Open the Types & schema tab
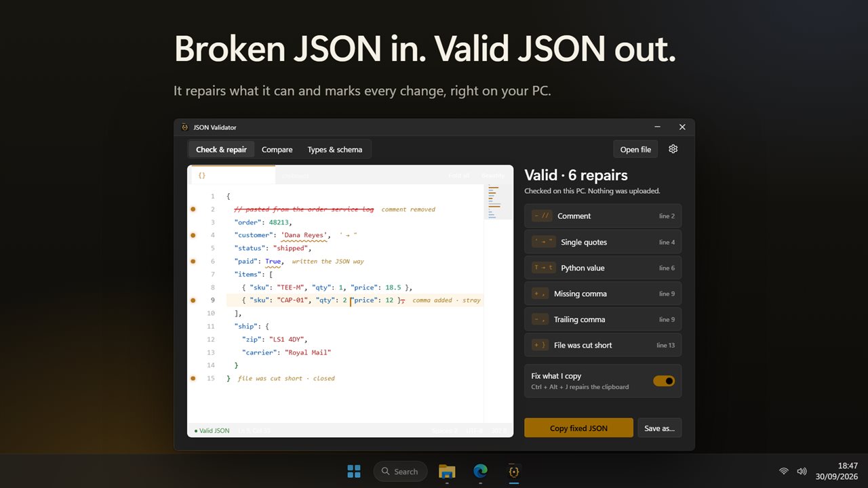This screenshot has height=488, width=868. point(335,149)
